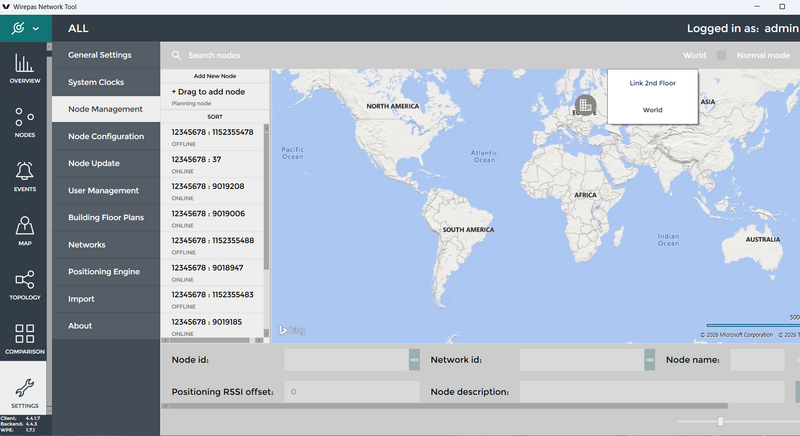
Task: Select node 12345678 : 9019208
Action: pyautogui.click(x=212, y=191)
